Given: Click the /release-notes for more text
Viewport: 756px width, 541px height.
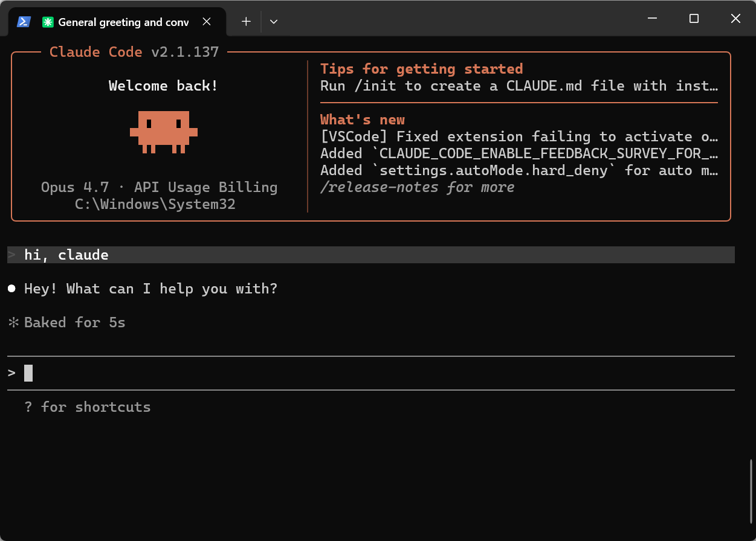Looking at the screenshot, I should click(418, 187).
